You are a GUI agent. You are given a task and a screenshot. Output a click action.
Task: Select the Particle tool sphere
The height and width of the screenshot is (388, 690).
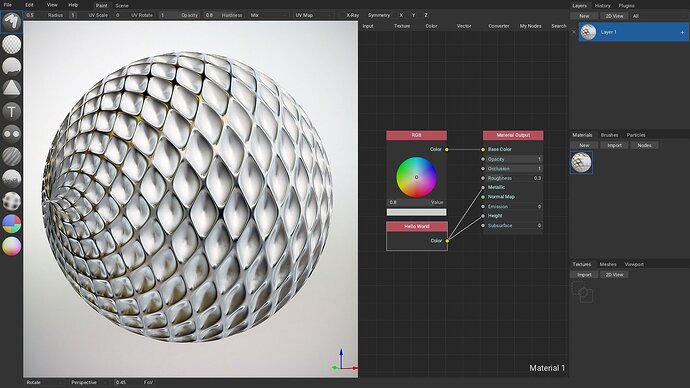11,178
